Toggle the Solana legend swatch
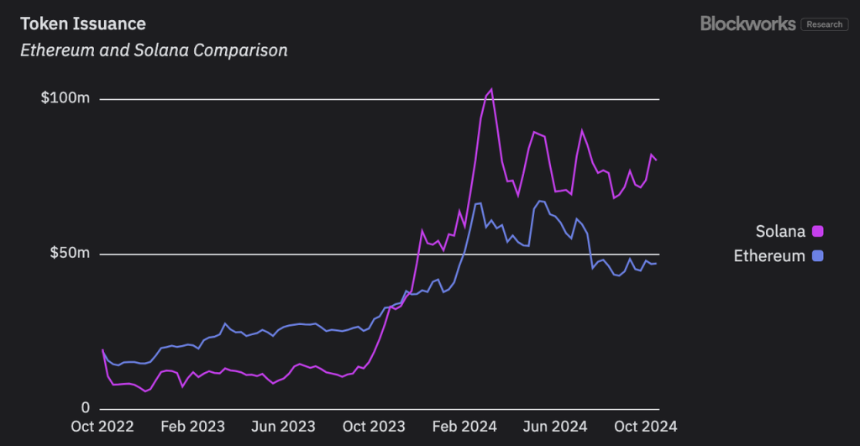This screenshot has height=446, width=860. (x=817, y=232)
